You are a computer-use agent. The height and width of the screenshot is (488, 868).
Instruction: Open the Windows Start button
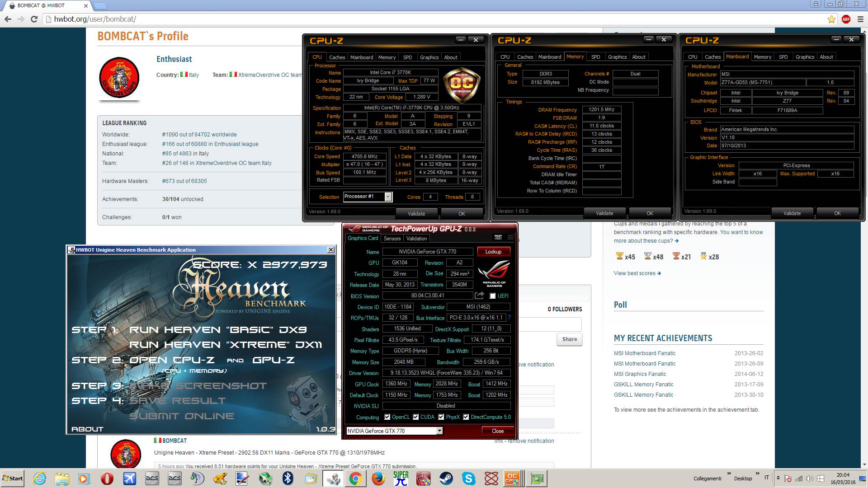click(x=13, y=478)
